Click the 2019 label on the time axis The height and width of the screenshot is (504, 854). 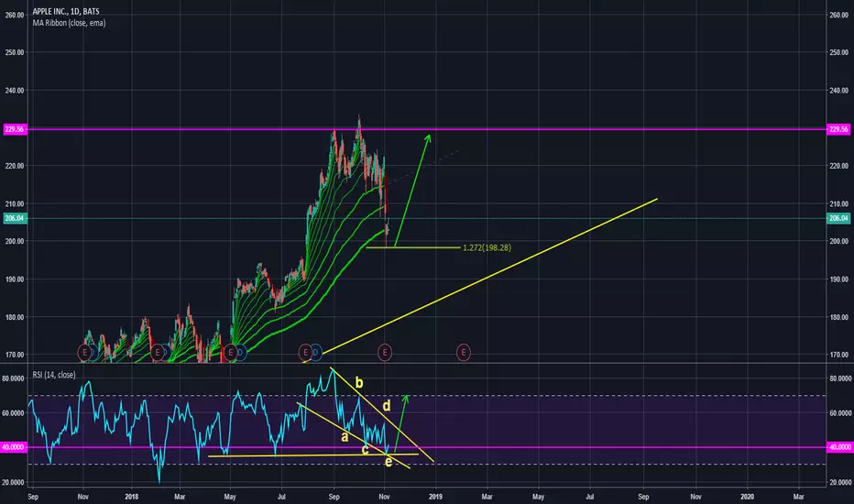click(436, 497)
